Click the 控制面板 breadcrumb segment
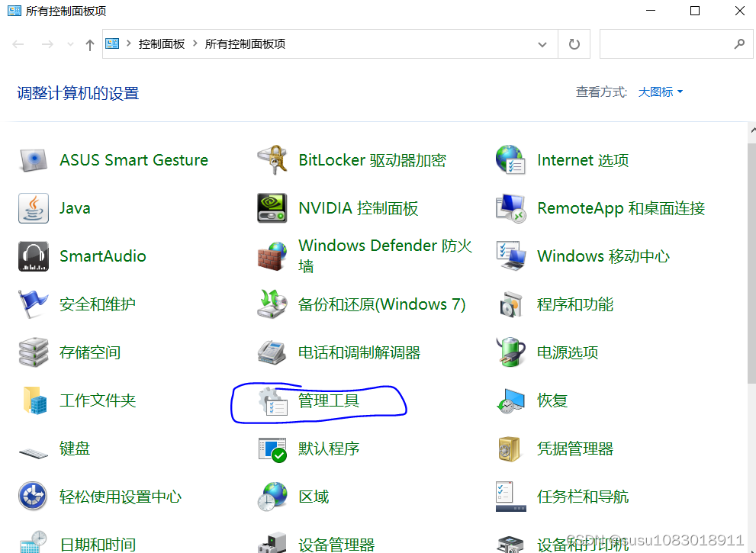Image resolution: width=756 pixels, height=553 pixels. [162, 44]
